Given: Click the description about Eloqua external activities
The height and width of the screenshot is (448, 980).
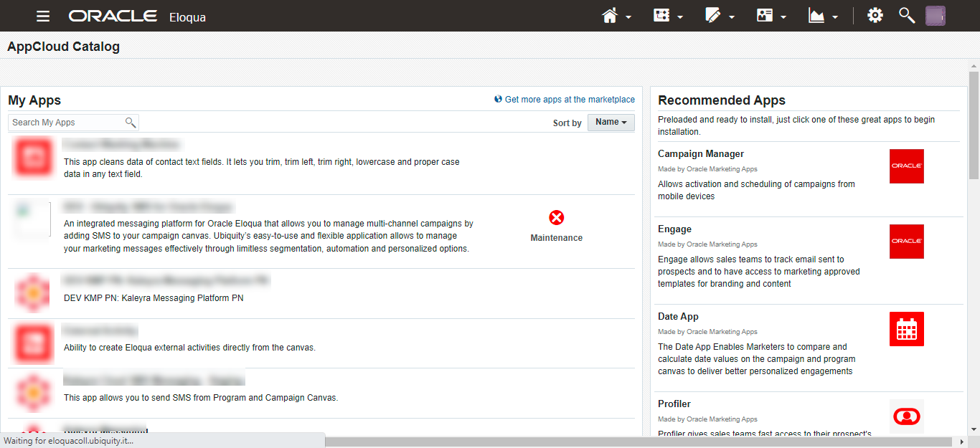Looking at the screenshot, I should (x=189, y=348).
